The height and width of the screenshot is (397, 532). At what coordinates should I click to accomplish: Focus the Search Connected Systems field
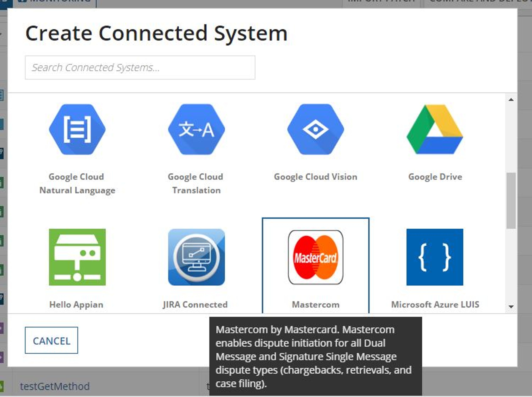140,68
